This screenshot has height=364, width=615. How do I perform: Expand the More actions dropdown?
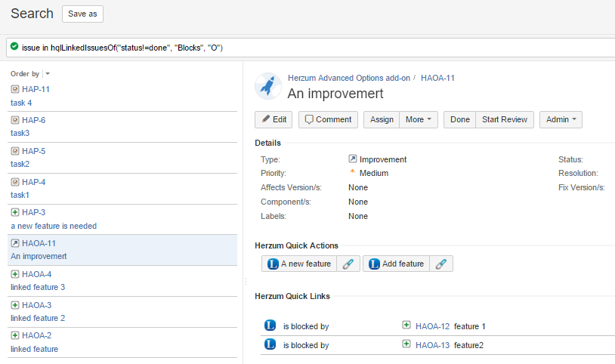pos(419,119)
